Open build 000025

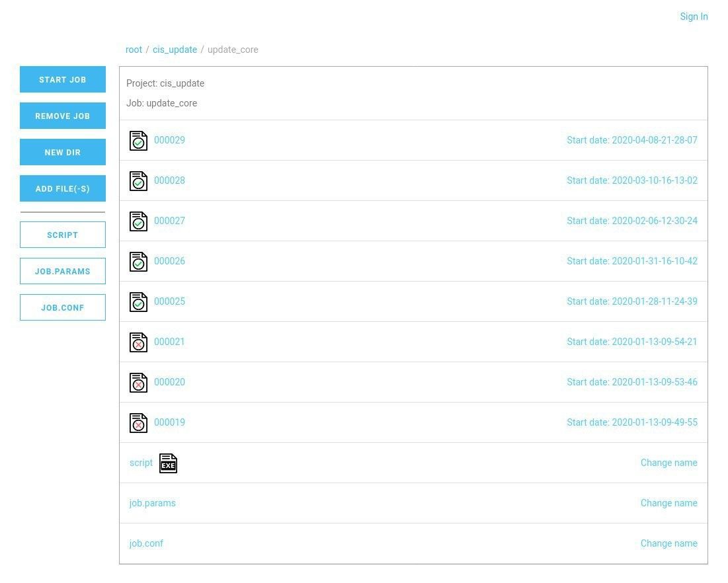point(169,301)
